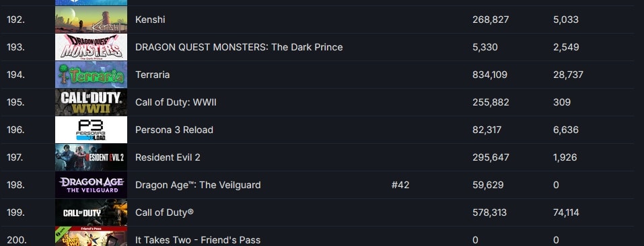Click the Call of Duty thumbnail in row 199
The width and height of the screenshot is (644, 246).
click(x=91, y=212)
